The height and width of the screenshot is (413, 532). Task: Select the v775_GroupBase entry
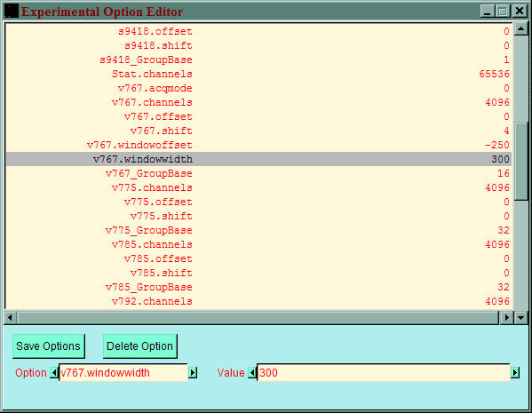pos(258,230)
